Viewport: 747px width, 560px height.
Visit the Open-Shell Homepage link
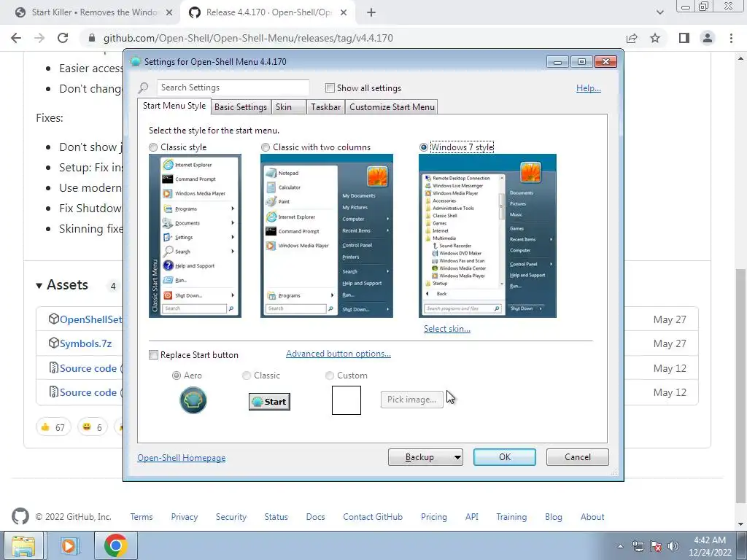182,458
